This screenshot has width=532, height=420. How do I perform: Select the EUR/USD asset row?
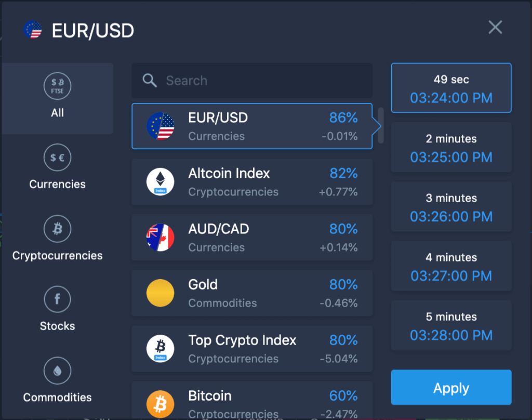(252, 126)
